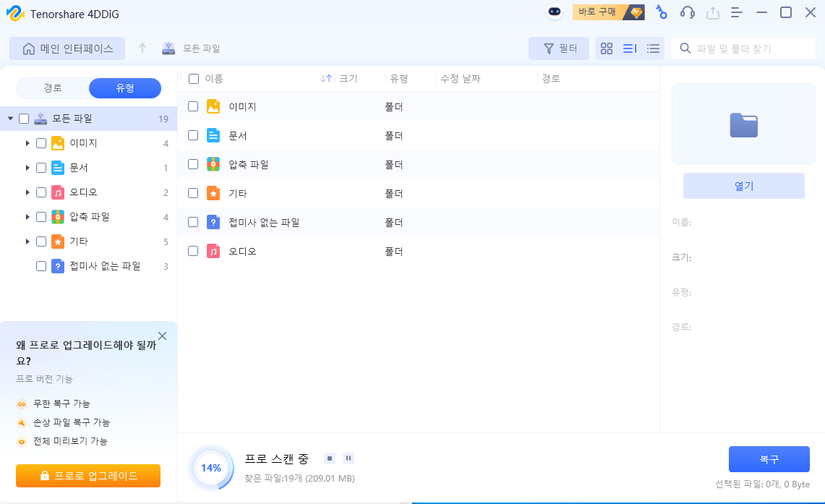Switch to grid thumbnail view
Viewport: 825px width, 504px height.
click(x=607, y=48)
